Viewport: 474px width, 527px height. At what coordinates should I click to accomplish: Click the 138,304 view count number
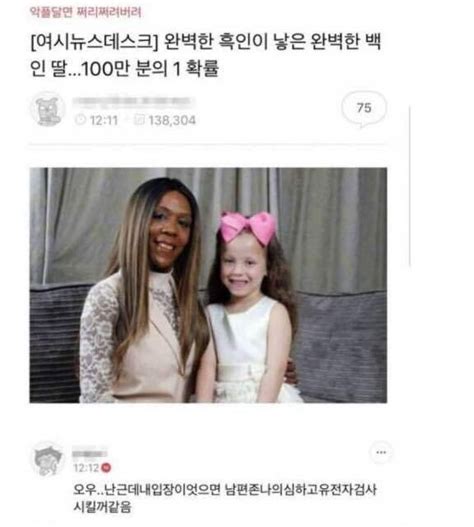(x=172, y=120)
